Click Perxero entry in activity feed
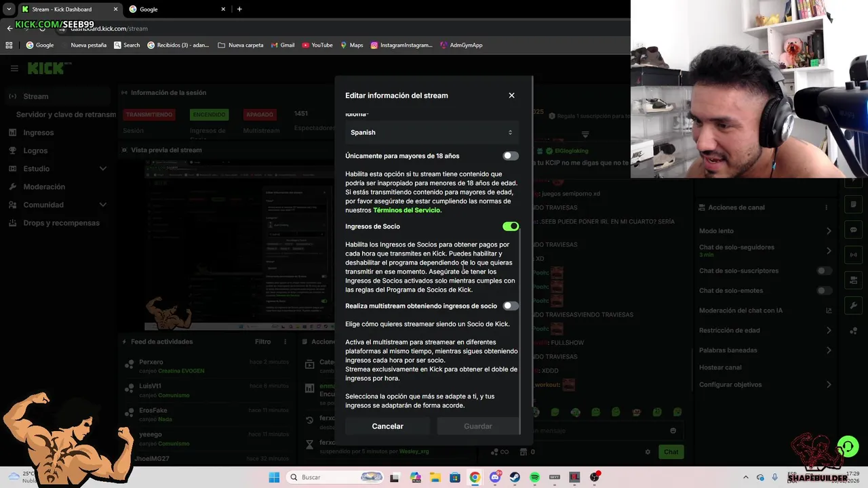This screenshot has height=488, width=868. pos(207,366)
